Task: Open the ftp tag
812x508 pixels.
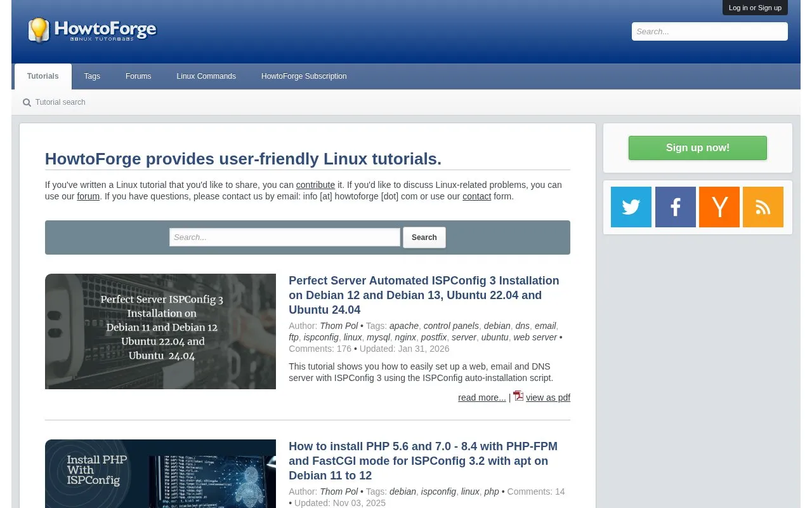Action: pos(293,337)
